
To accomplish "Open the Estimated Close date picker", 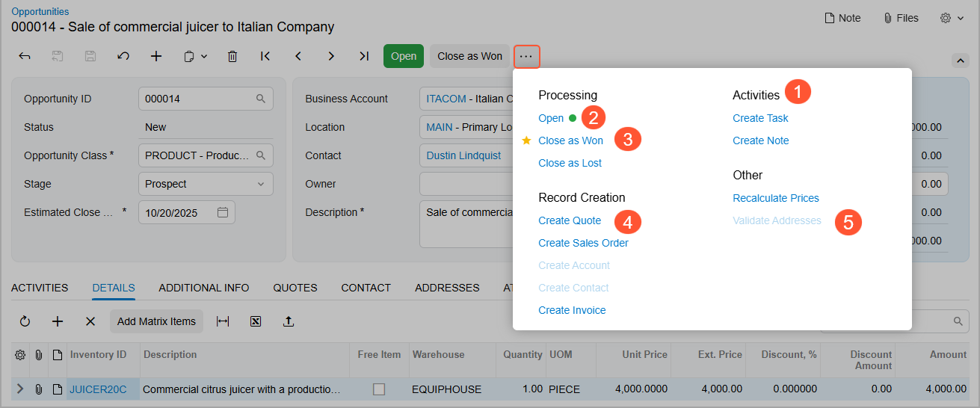I will [222, 212].
